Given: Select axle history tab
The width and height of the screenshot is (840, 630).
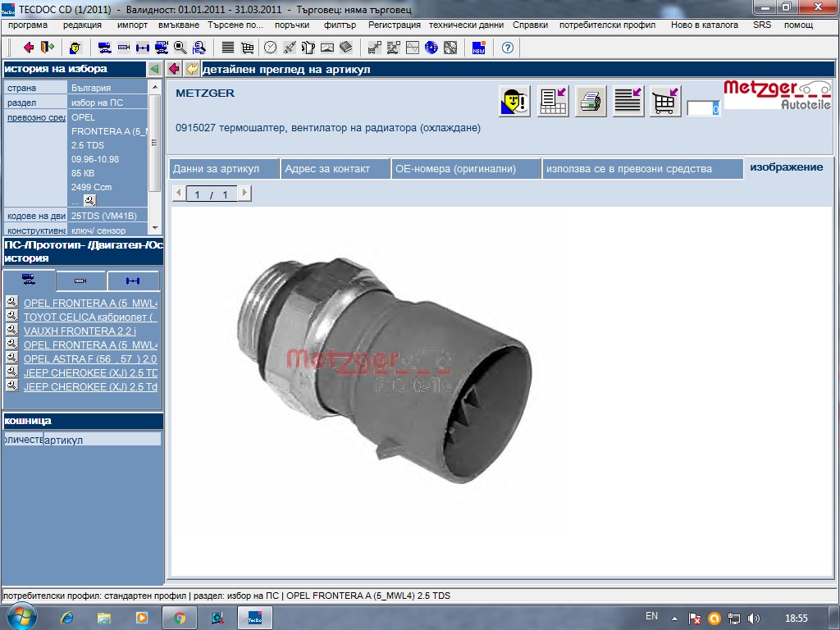Looking at the screenshot, I should 133,281.
